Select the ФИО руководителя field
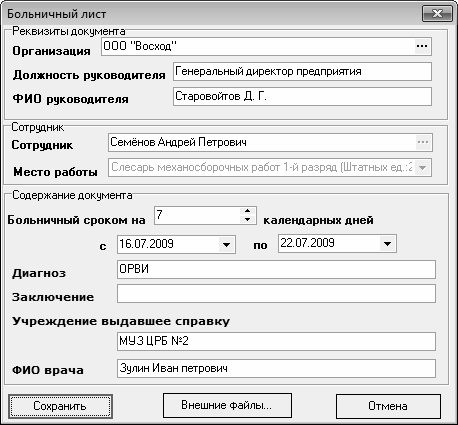 tap(302, 97)
